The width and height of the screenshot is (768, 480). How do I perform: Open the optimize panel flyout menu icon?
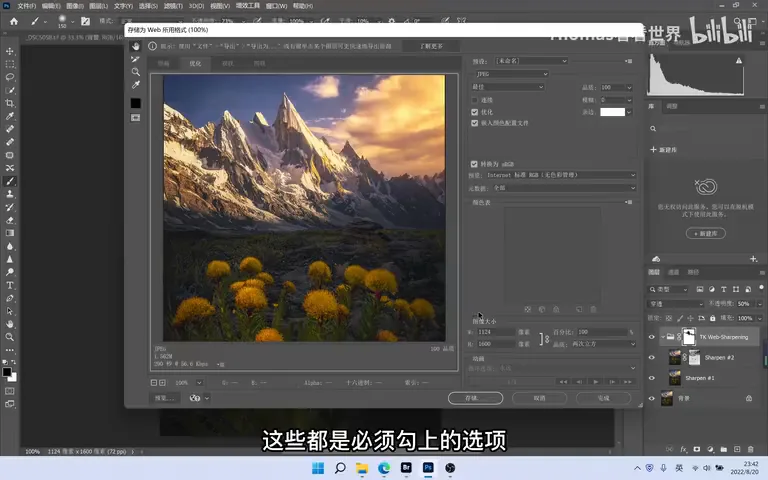[629, 61]
